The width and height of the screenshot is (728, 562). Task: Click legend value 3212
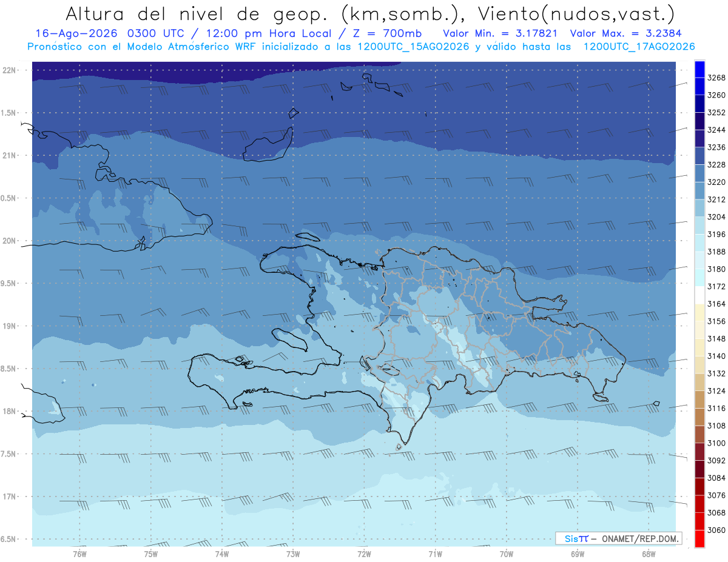coord(716,199)
